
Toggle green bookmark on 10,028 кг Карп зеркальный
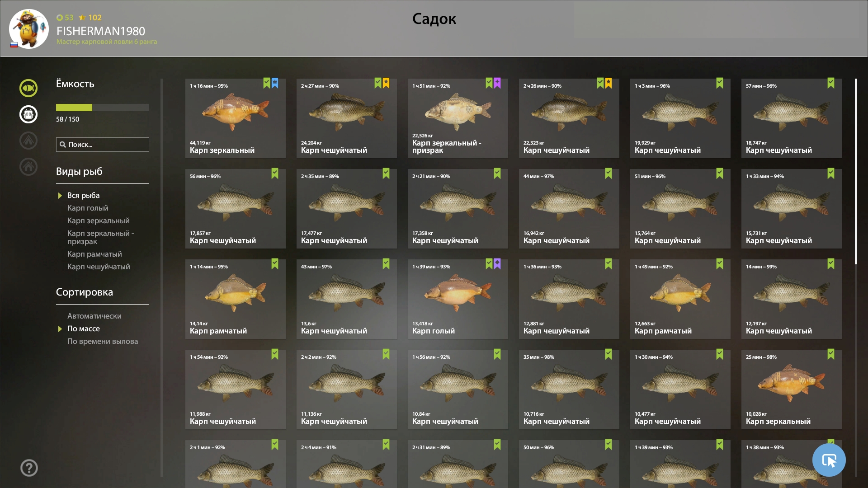(831, 354)
